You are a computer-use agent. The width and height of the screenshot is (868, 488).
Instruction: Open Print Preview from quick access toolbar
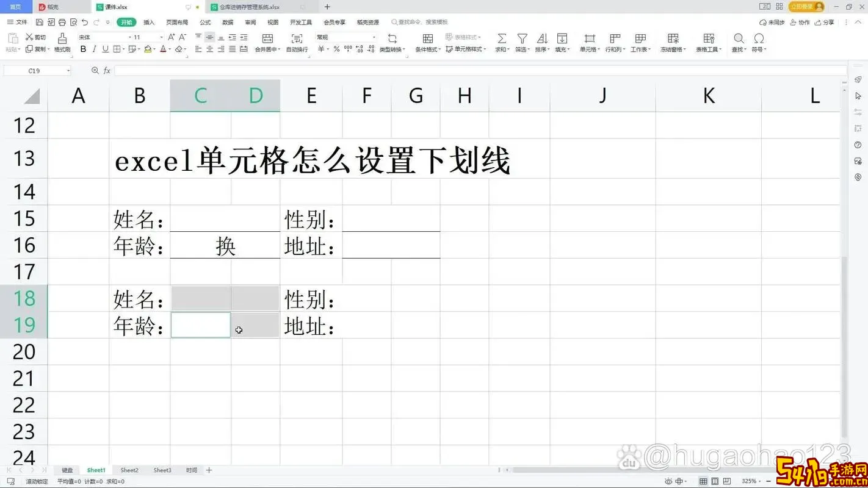tap(73, 22)
